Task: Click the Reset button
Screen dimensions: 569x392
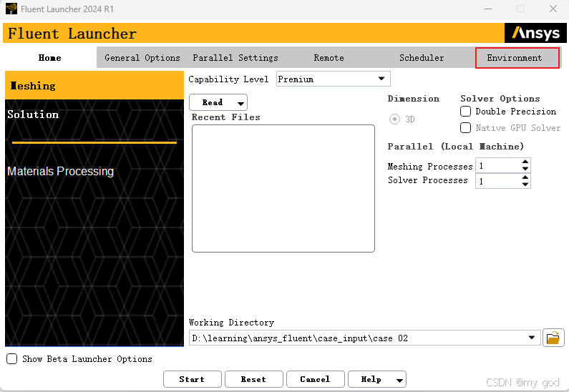Action: tap(254, 379)
